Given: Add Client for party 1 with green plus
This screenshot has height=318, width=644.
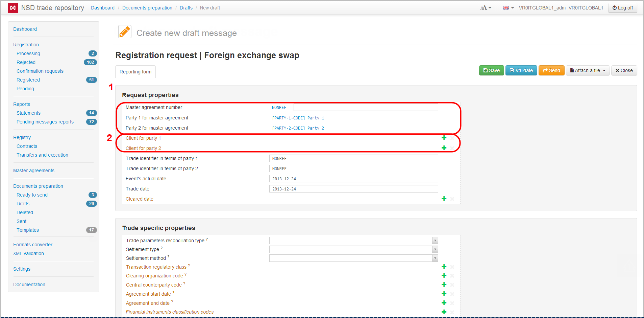Looking at the screenshot, I should coord(444,138).
